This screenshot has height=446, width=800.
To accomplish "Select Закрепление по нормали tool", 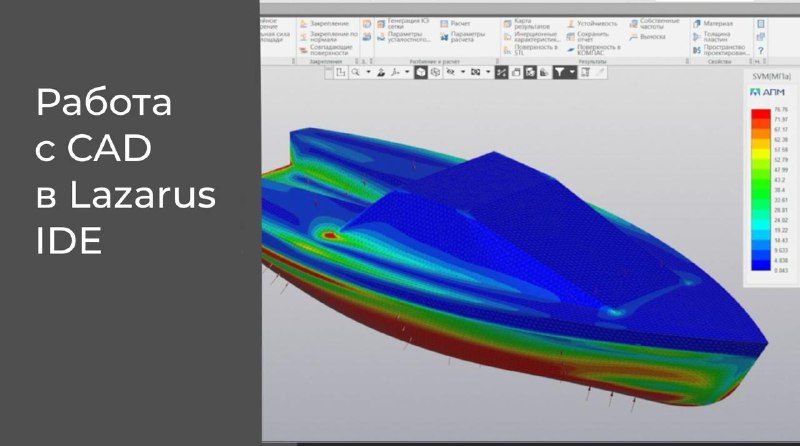I will 329,36.
